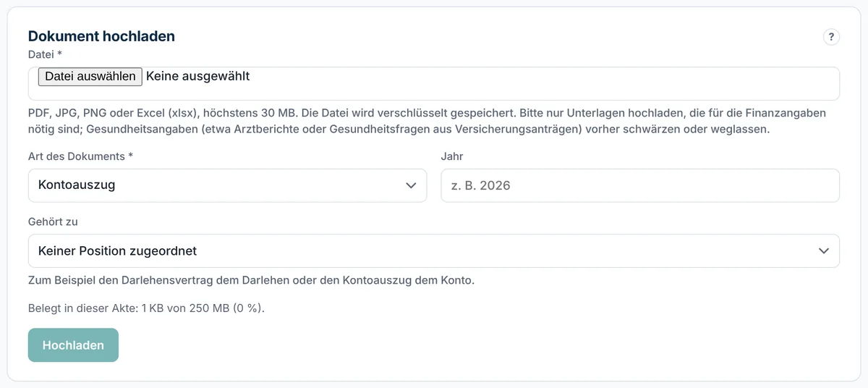Click the "Dokument hochladen" heading
This screenshot has height=388, width=868.
[x=101, y=36]
